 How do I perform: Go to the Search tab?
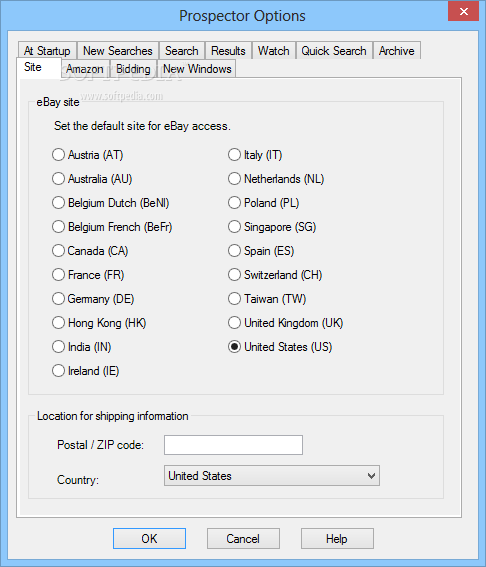coord(182,51)
